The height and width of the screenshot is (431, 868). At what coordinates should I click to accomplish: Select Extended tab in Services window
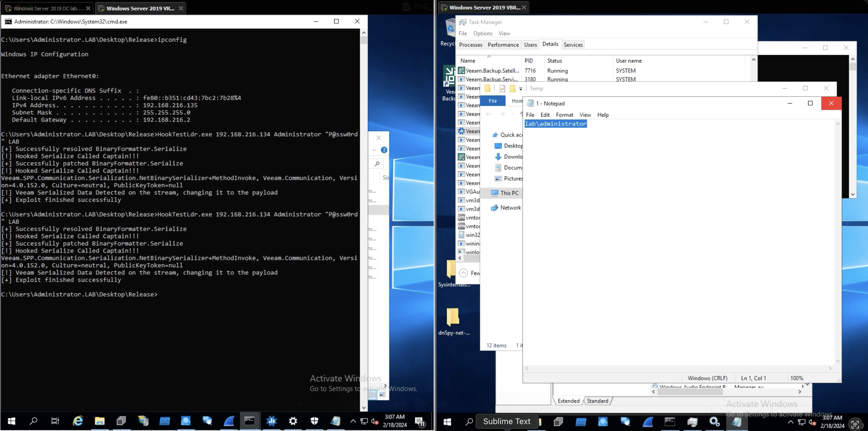click(568, 401)
